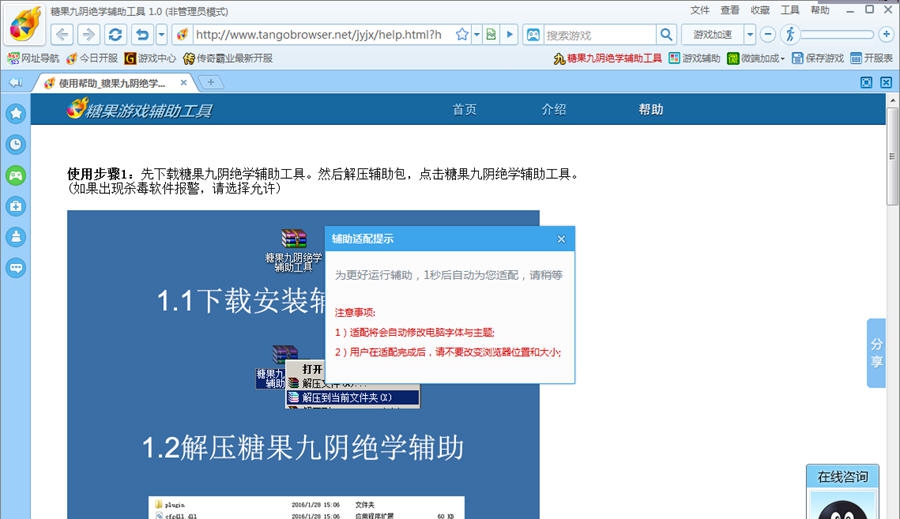Image resolution: width=900 pixels, height=519 pixels.
Task: Open the dropdown beside the bookmark star
Action: coord(476,34)
